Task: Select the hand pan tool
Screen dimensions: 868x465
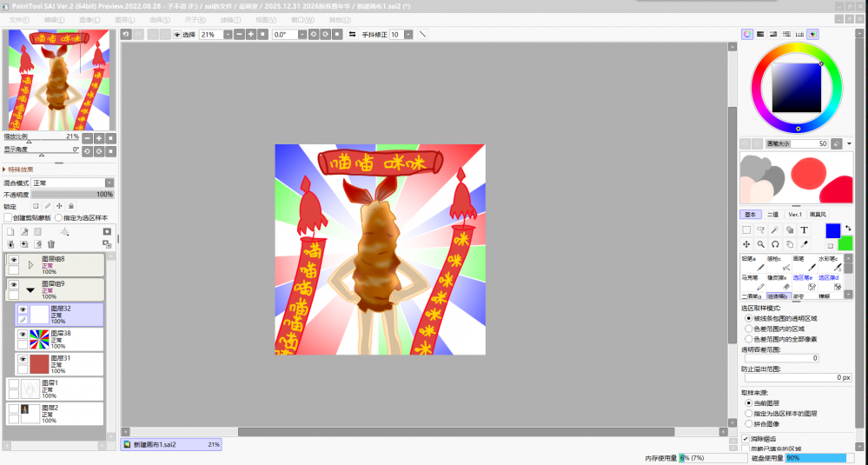Action: (790, 244)
